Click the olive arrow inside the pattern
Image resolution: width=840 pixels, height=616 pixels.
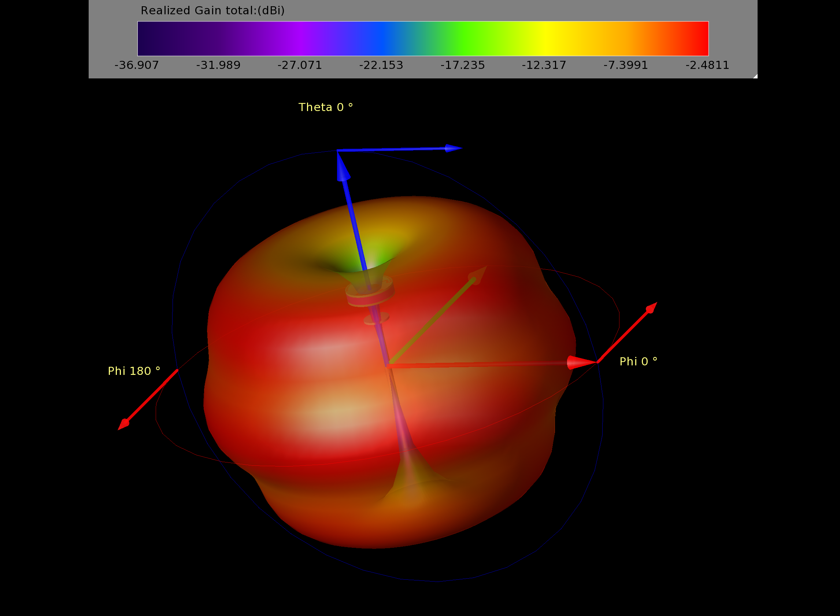[438, 315]
